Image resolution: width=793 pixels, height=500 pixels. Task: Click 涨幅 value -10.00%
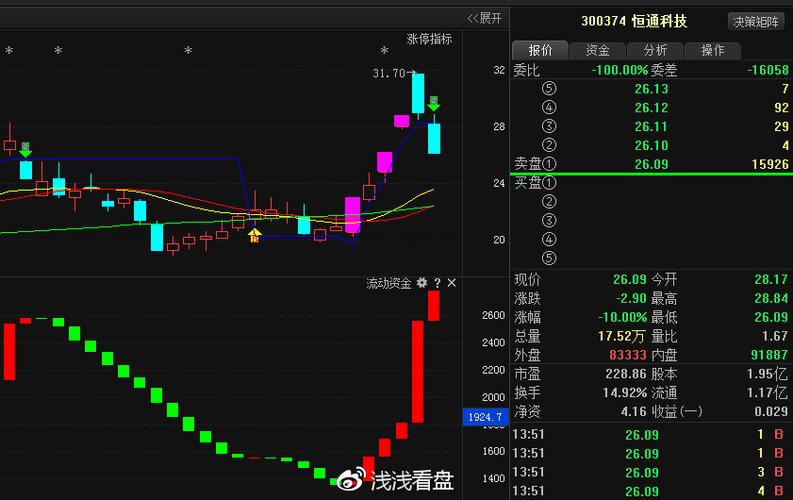click(x=622, y=317)
